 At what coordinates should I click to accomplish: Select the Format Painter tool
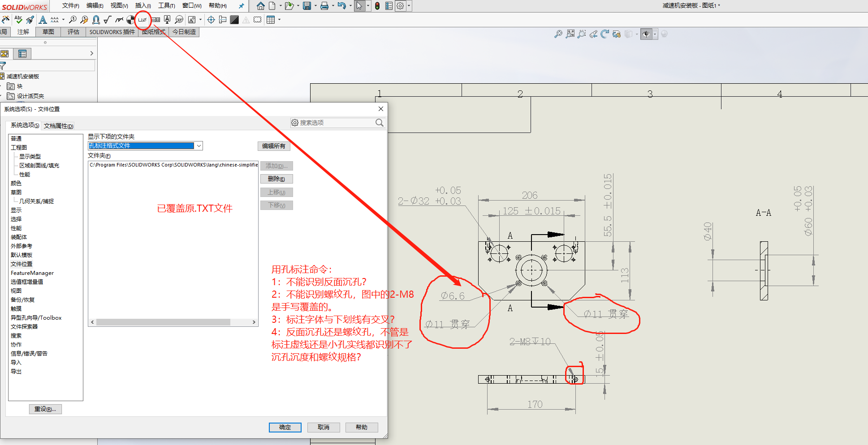click(30, 20)
